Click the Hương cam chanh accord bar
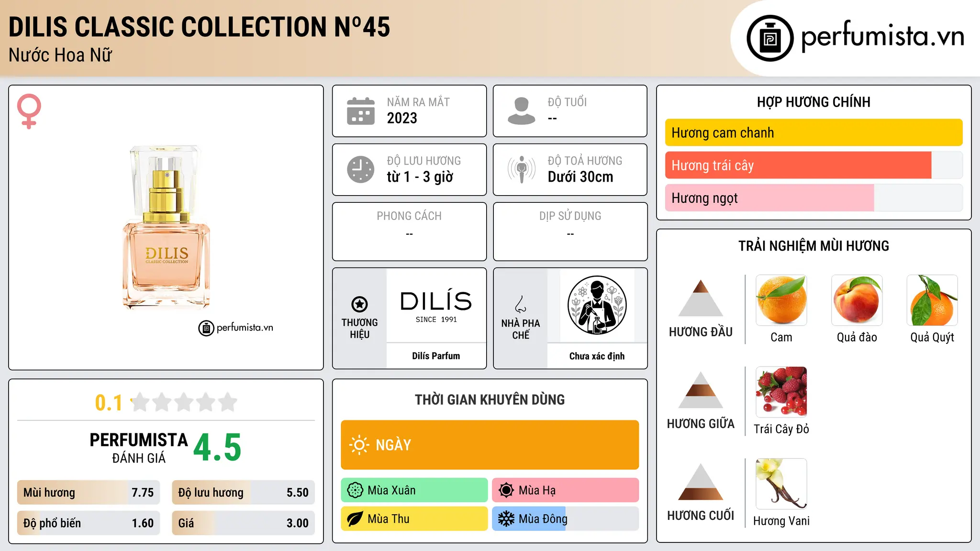The width and height of the screenshot is (980, 551). pos(813,132)
